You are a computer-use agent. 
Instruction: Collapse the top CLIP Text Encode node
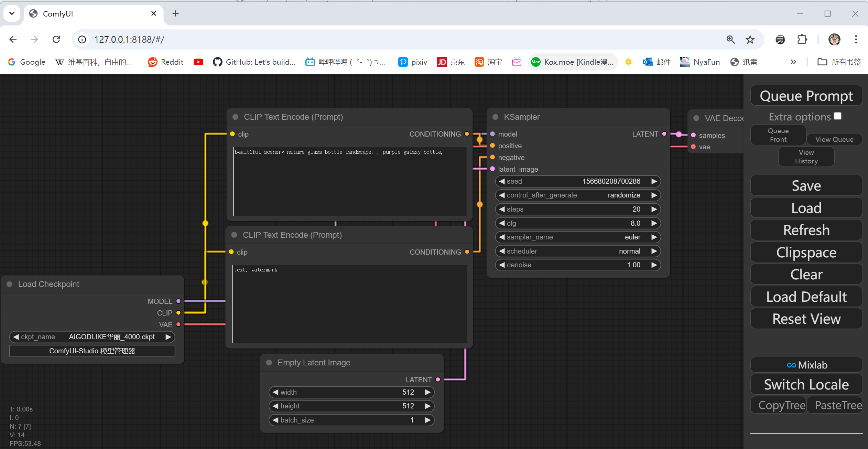tap(236, 117)
